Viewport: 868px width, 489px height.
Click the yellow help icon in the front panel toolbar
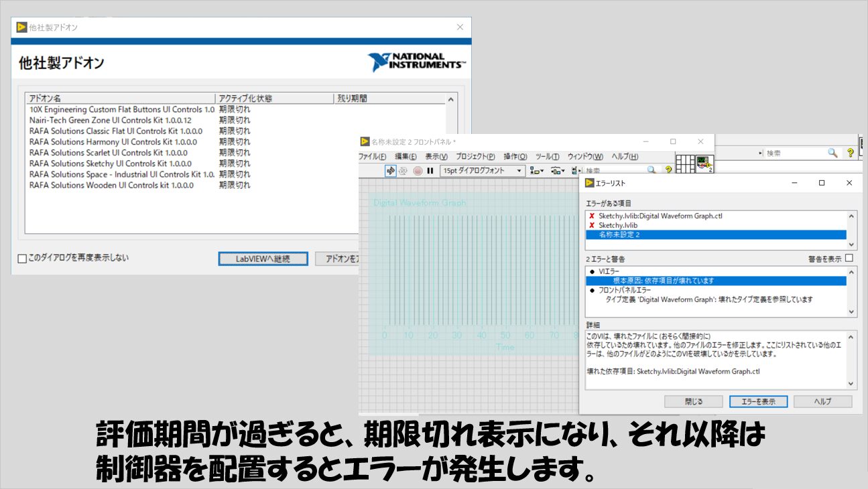tap(668, 170)
